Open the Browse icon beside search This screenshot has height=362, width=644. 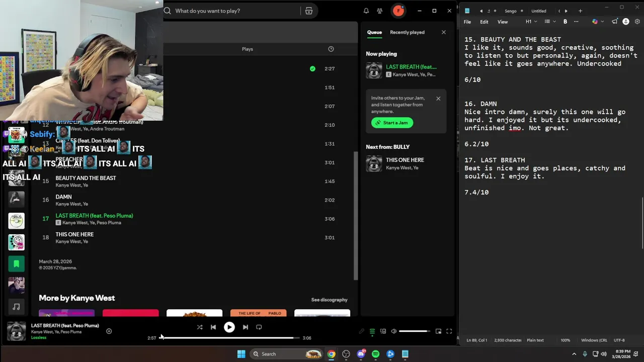coord(309,11)
